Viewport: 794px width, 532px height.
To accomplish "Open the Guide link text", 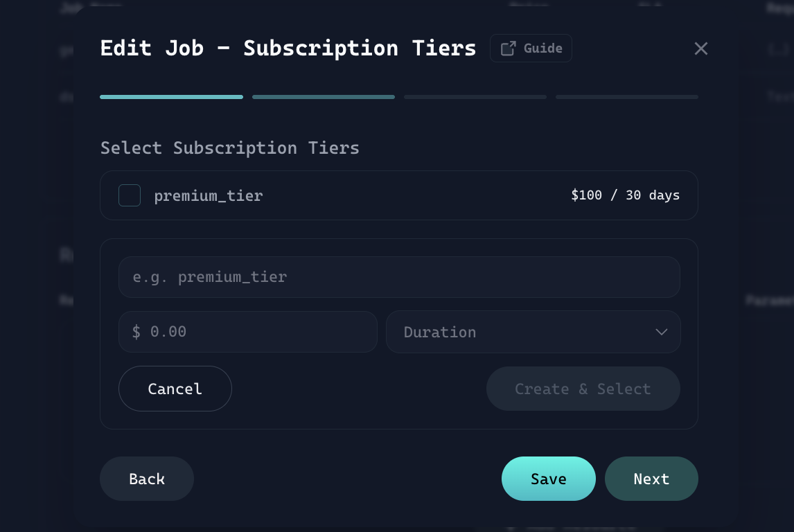I will (542, 48).
